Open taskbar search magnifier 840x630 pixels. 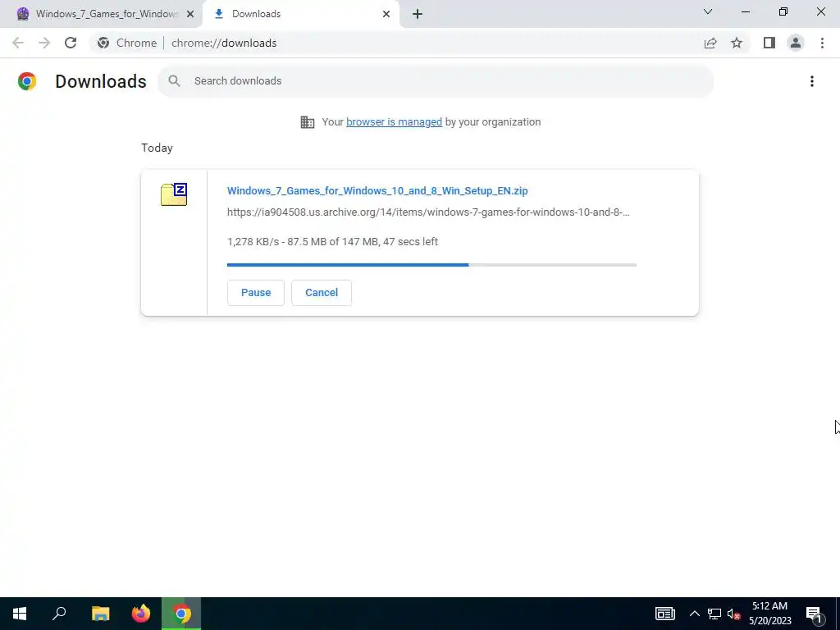coord(59,614)
